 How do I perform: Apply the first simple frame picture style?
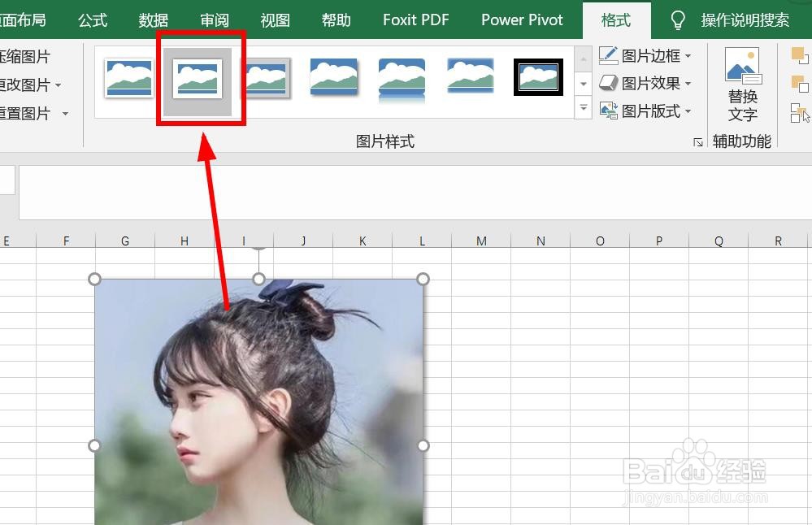129,78
